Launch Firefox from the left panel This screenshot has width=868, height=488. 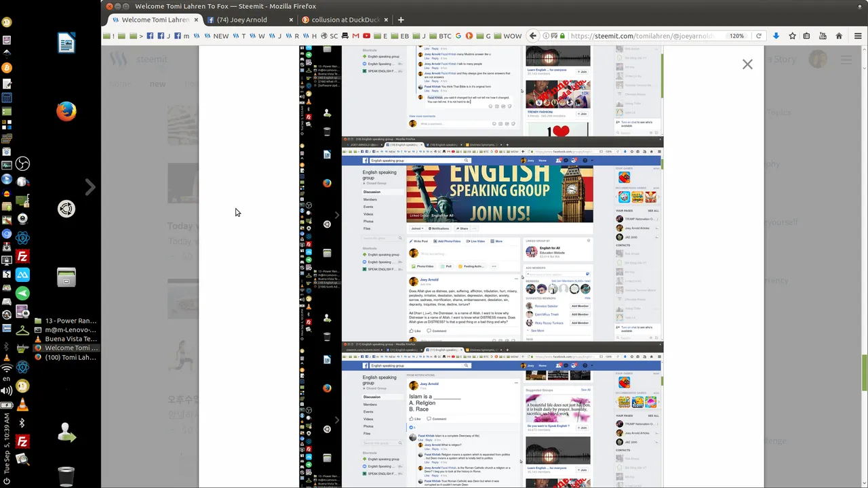pos(66,110)
